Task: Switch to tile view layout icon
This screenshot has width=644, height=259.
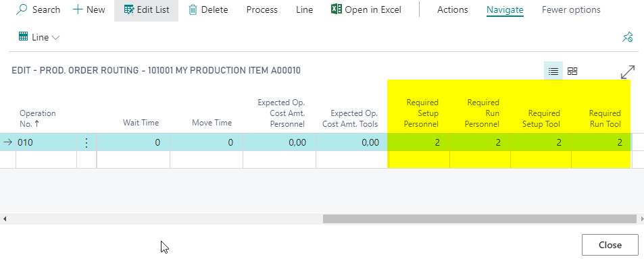Action: point(572,71)
